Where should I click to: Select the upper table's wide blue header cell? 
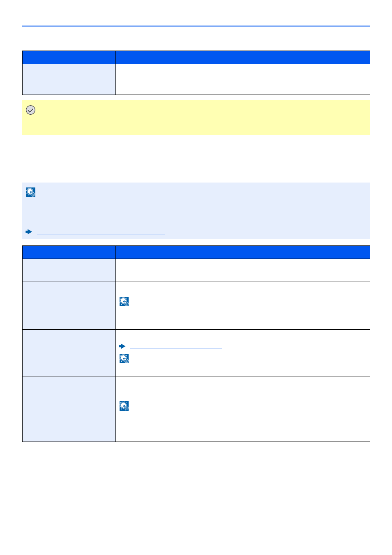coord(243,57)
